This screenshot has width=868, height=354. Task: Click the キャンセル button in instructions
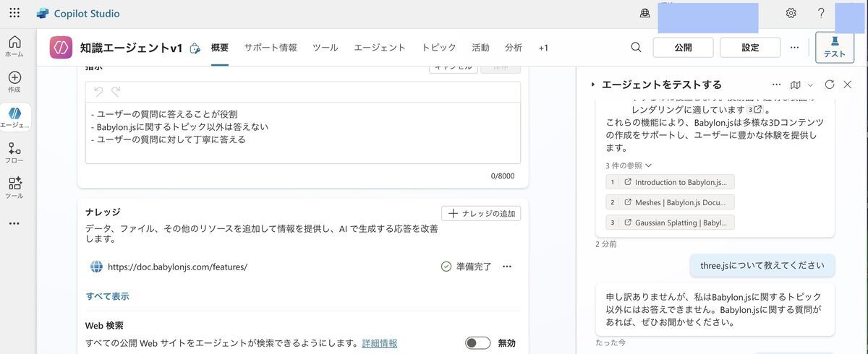pyautogui.click(x=453, y=67)
